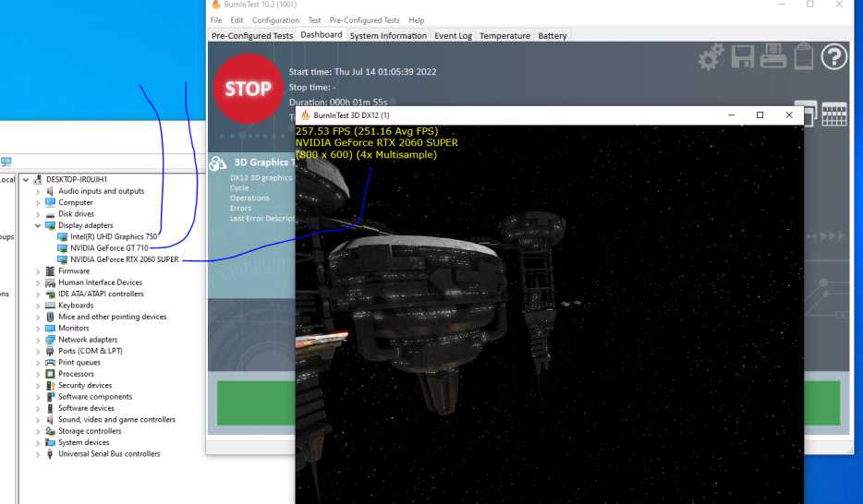Click the 3D Graphics test section icon
Viewport: 863px width, 504px height.
click(x=218, y=162)
